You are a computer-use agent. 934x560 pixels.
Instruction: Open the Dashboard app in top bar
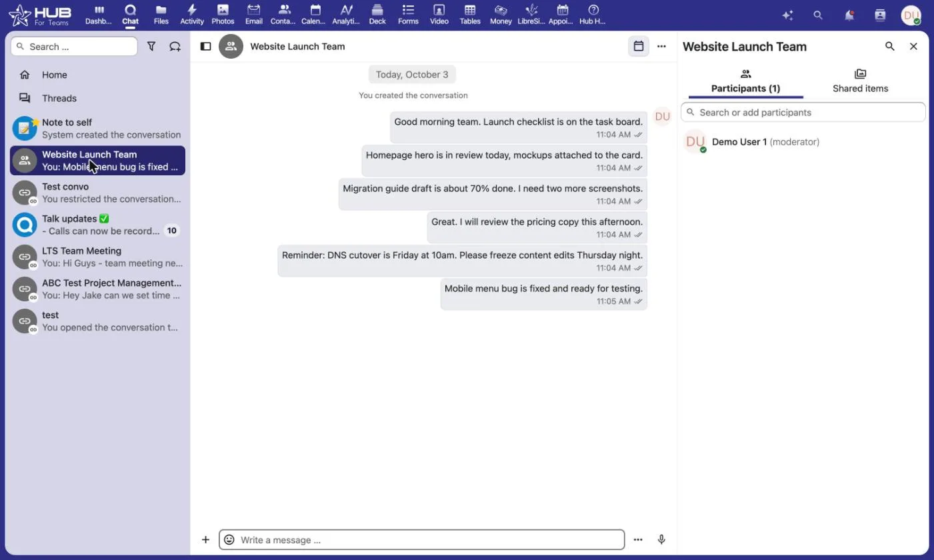[x=99, y=15]
